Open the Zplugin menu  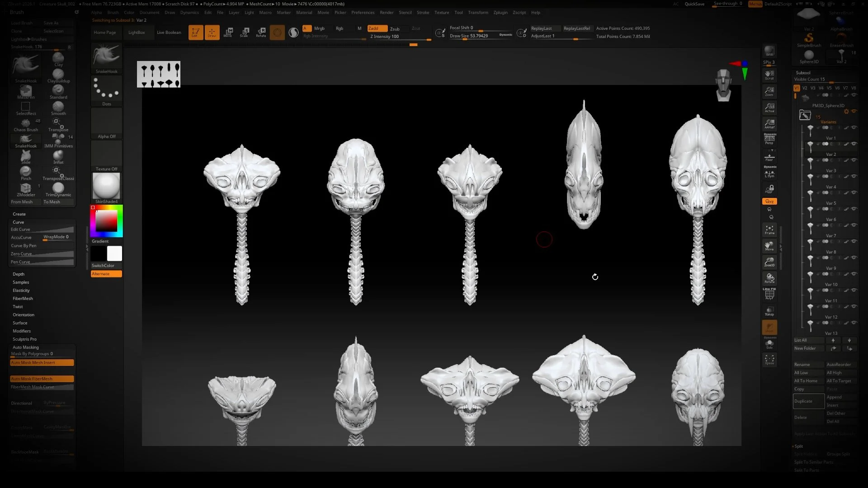[500, 12]
